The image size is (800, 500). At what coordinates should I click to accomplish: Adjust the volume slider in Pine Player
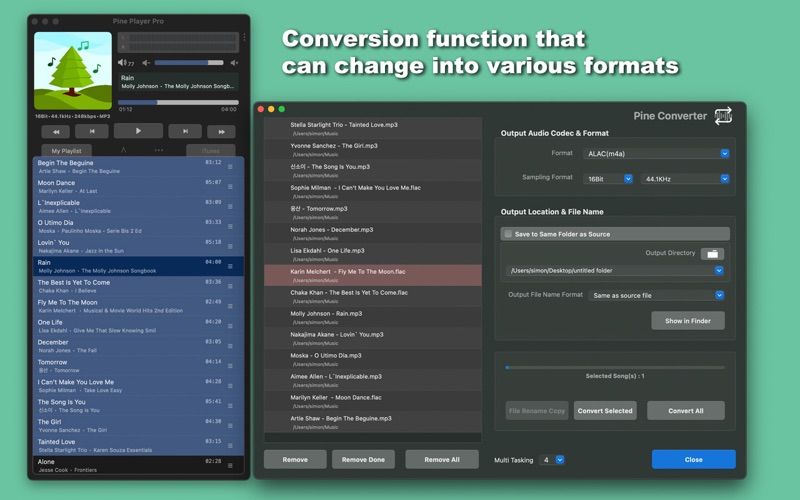[189, 63]
